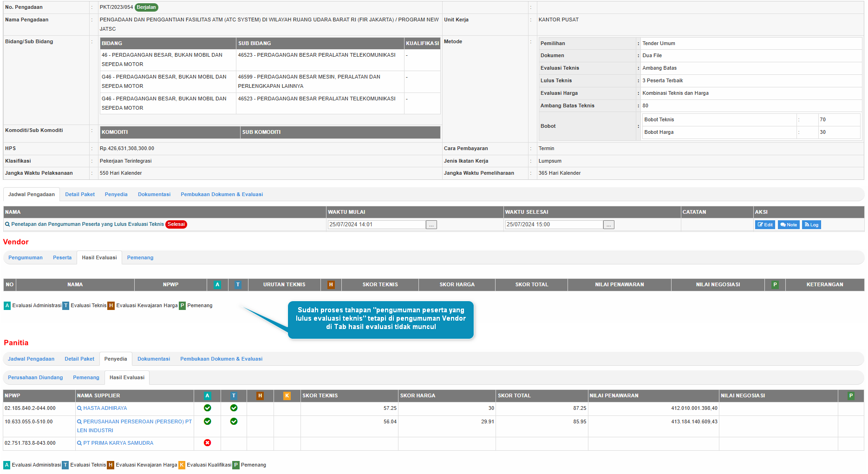Click the Edit button in schedule row
Viewport: 868px width, 474px height.
(x=764, y=225)
